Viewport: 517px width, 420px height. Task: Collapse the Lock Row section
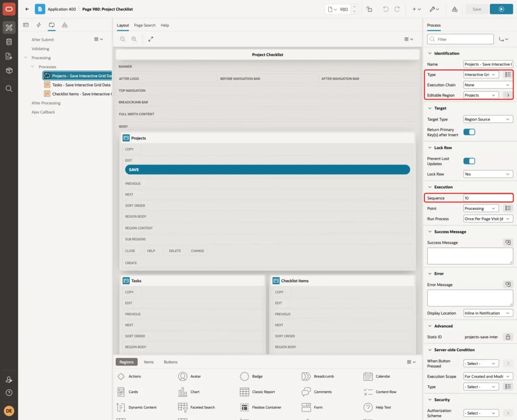(x=430, y=148)
